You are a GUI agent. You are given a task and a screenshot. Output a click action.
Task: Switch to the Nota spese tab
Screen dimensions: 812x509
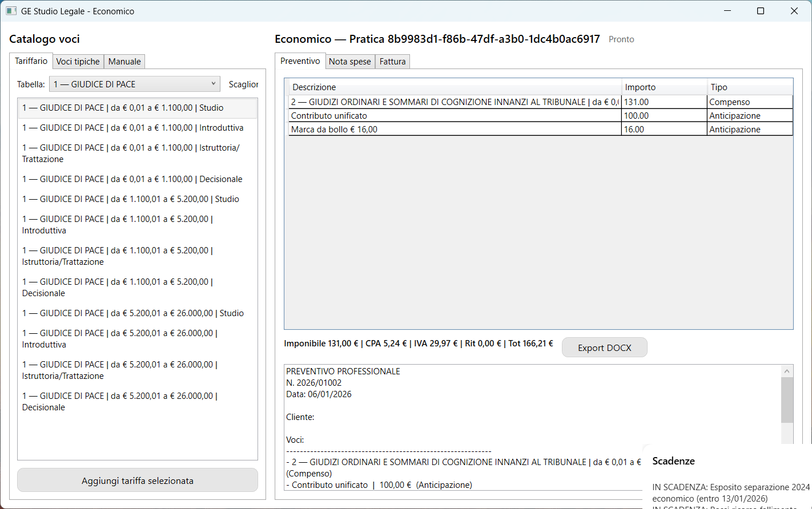point(349,62)
